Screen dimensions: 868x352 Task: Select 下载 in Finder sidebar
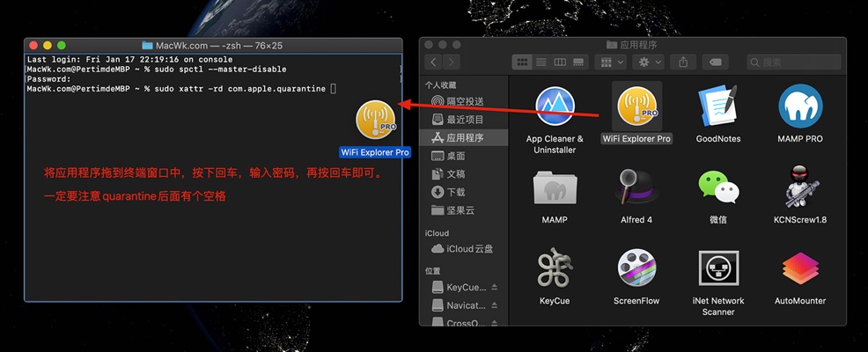click(465, 192)
